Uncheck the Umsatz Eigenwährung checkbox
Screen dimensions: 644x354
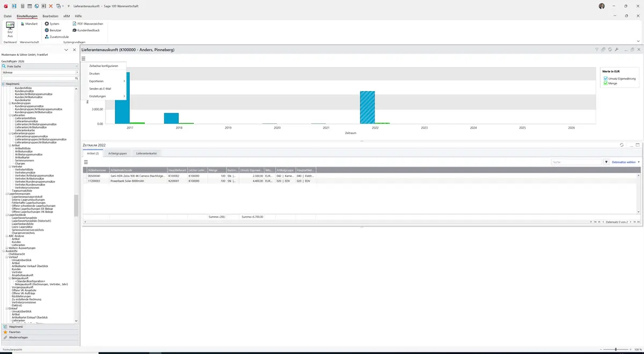coord(606,79)
